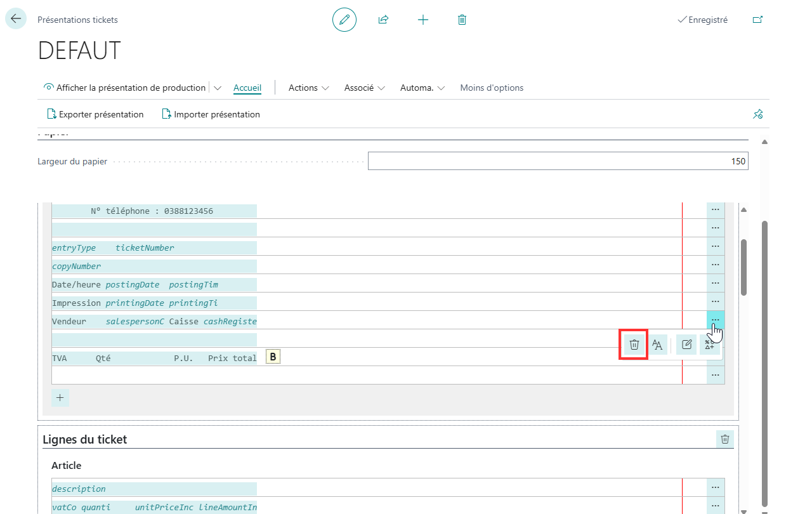Open record in new window icon

[757, 20]
